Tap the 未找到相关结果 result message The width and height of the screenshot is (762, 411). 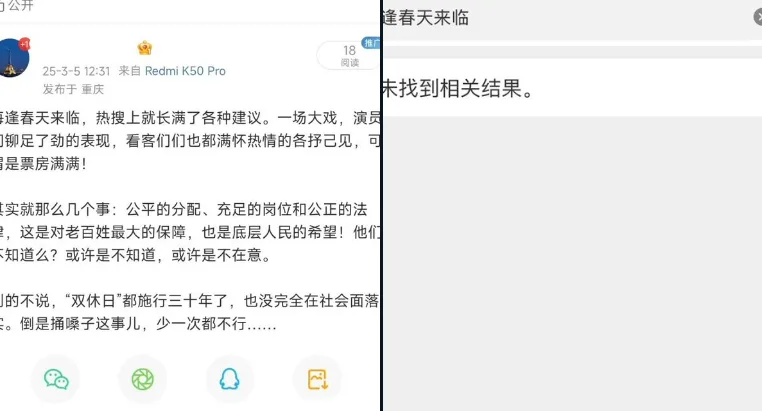[x=458, y=88]
